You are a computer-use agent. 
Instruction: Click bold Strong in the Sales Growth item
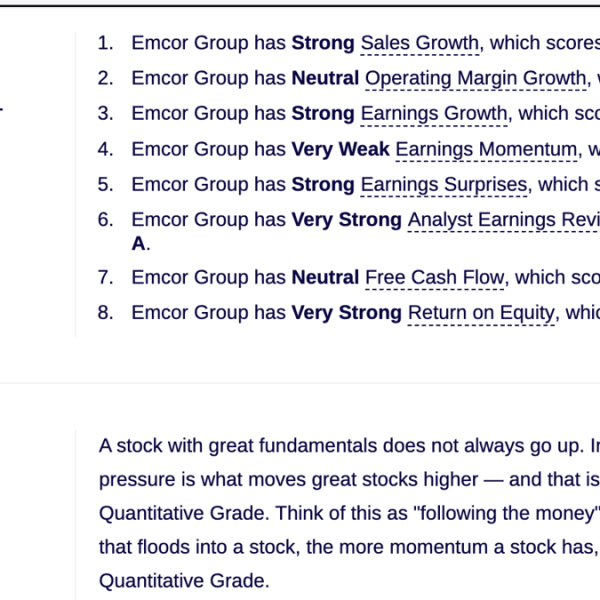(x=323, y=43)
